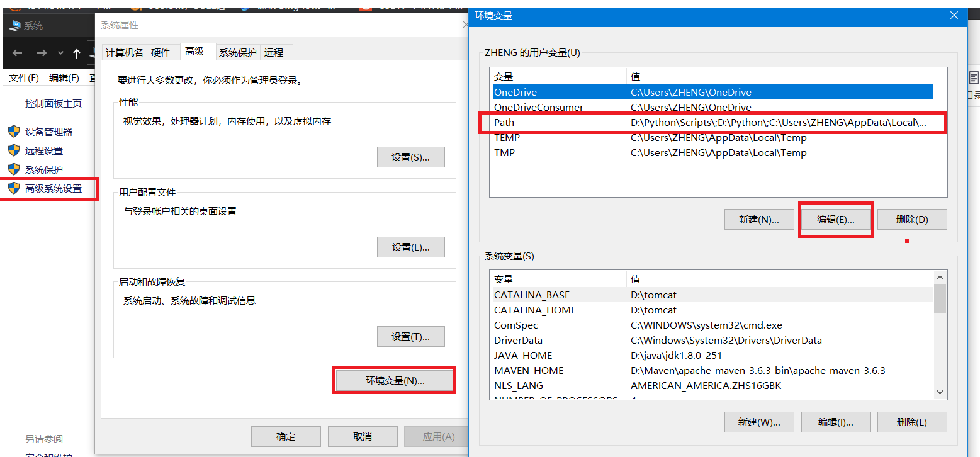Open the 控制面板主页 link
The image size is (980, 457).
(54, 103)
